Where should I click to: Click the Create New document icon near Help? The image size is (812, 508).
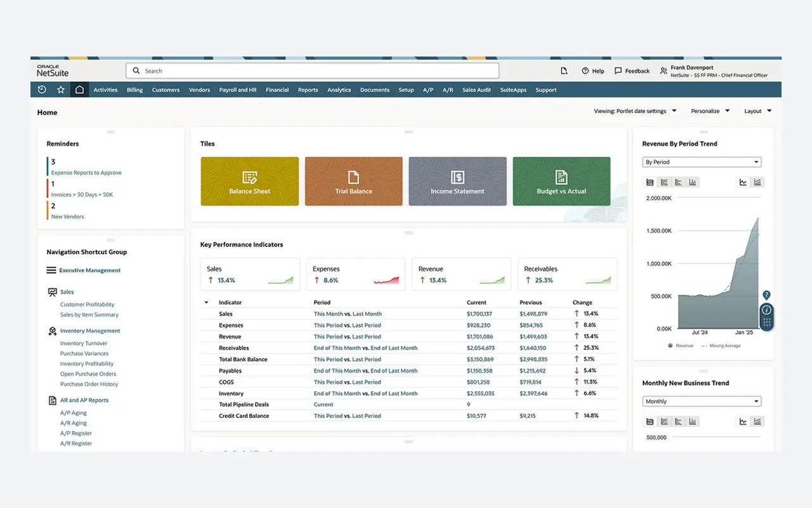point(564,71)
